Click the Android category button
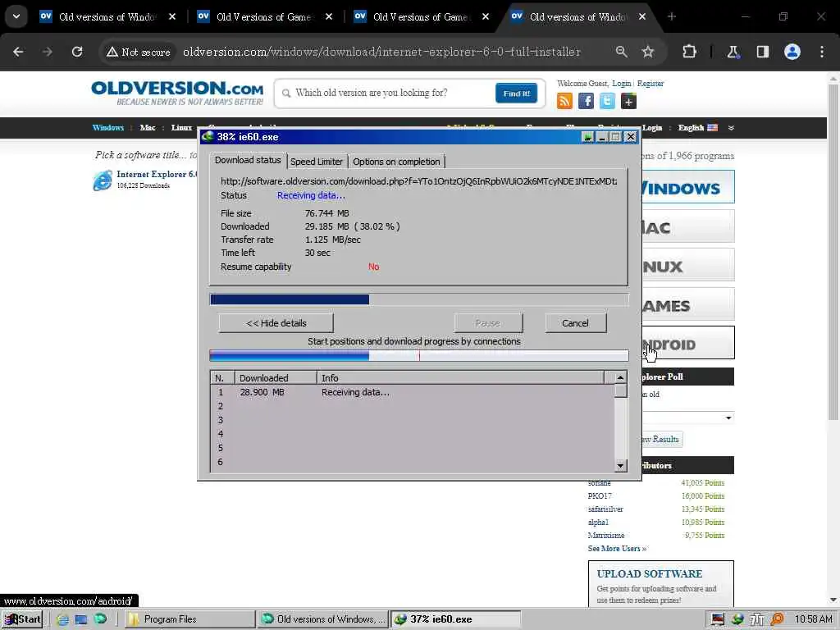Image resolution: width=840 pixels, height=630 pixels. [688, 343]
